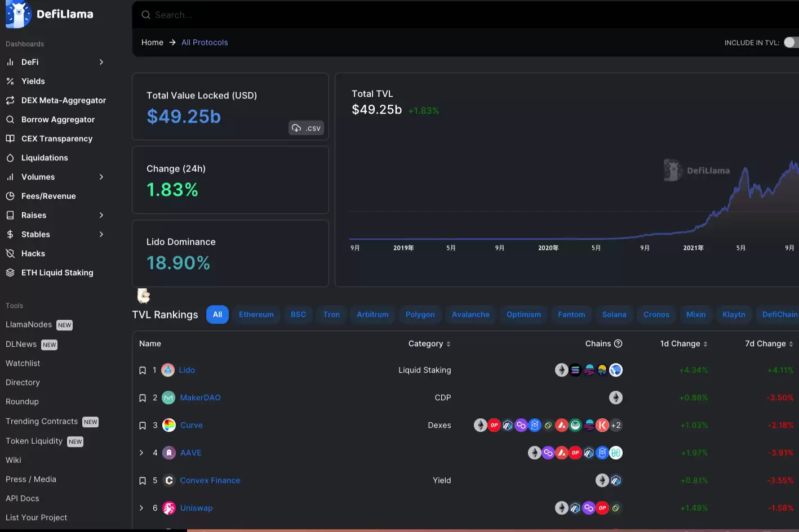
Task: Expand the AAVE row chevron
Action: [x=141, y=453]
